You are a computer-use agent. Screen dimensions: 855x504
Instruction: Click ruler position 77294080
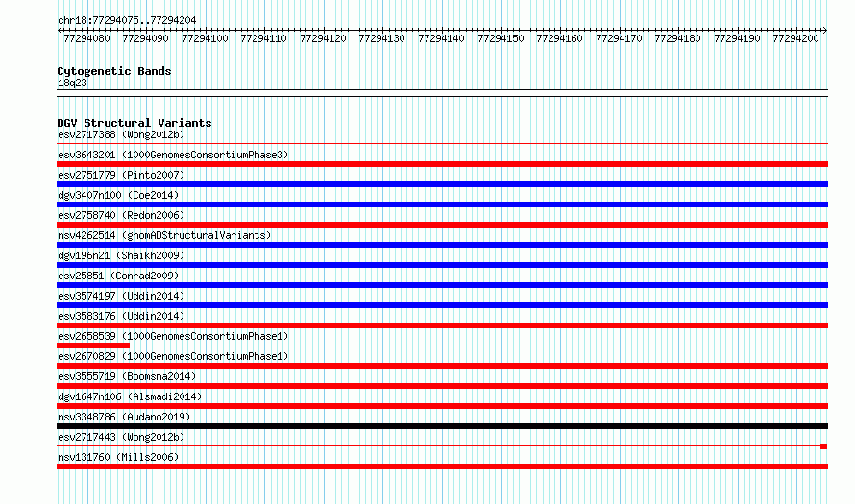pos(86,38)
